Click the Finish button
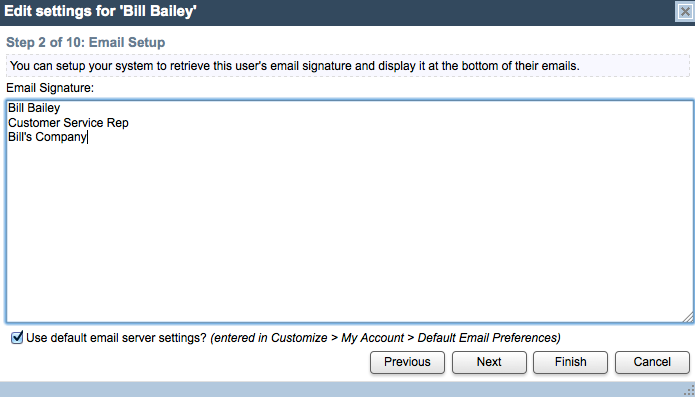The height and width of the screenshot is (397, 695). (570, 362)
